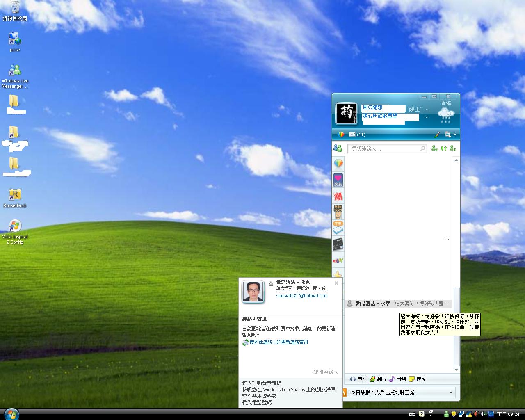Click the 電臺 radio headphones button
The height and width of the screenshot is (420, 525).
[358, 379]
